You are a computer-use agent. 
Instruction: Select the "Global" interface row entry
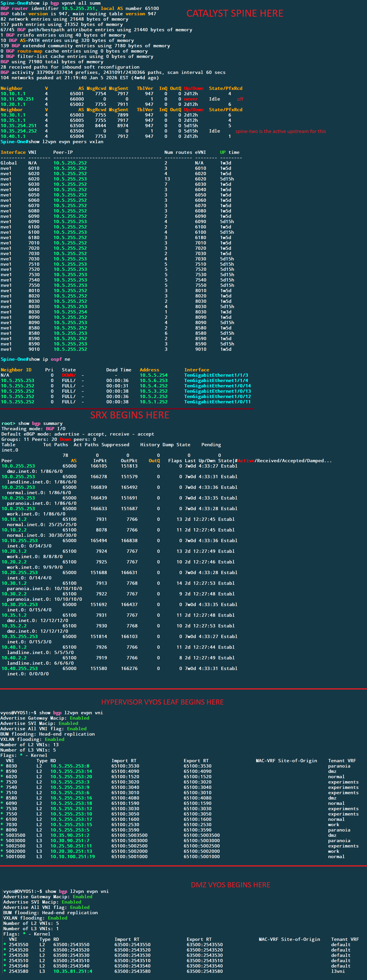click(9, 163)
